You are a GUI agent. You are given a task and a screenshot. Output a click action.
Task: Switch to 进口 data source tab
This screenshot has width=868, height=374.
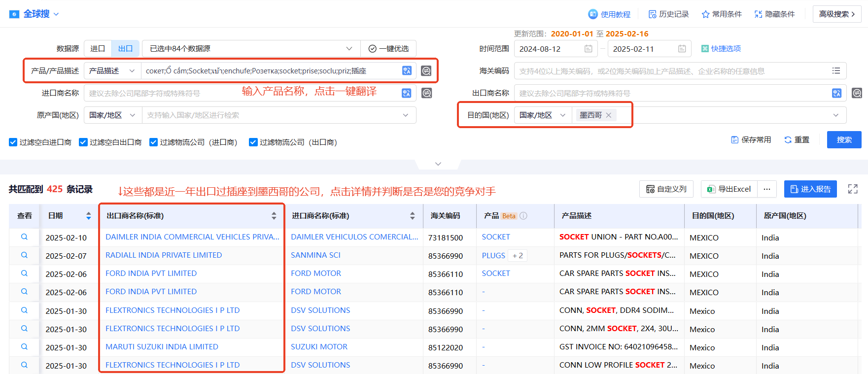tap(98, 49)
